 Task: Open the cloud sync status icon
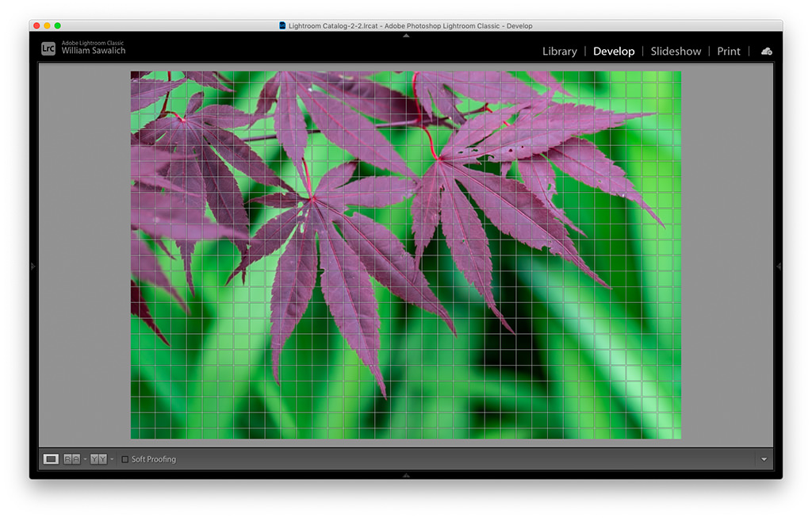pos(767,52)
